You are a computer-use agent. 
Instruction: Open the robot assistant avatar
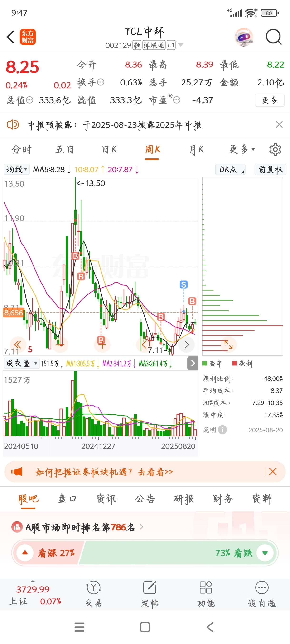(x=244, y=37)
